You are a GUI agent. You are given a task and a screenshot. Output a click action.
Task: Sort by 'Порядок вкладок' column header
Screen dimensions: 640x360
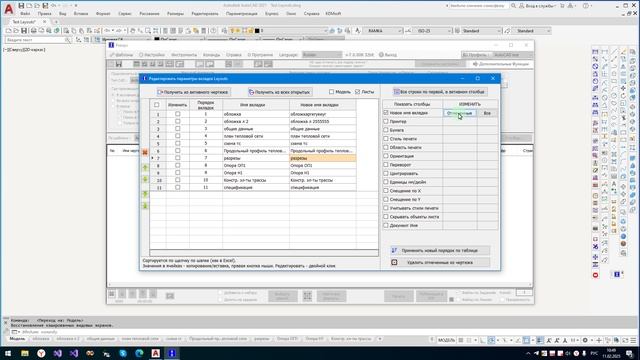coord(206,105)
